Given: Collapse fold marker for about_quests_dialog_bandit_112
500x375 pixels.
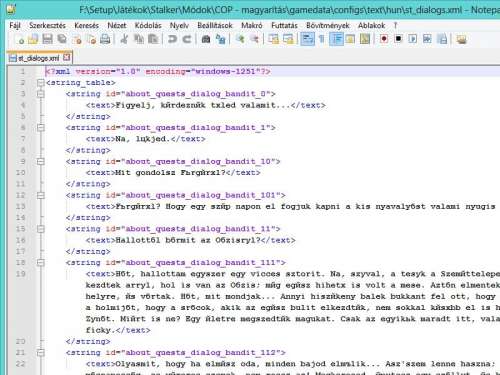Looking at the screenshot, I should (x=41, y=353).
